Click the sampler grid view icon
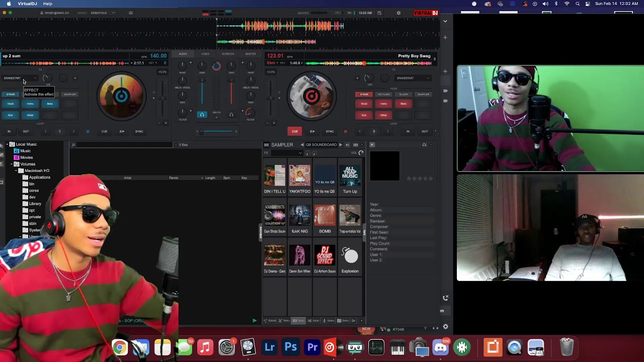 click(267, 145)
